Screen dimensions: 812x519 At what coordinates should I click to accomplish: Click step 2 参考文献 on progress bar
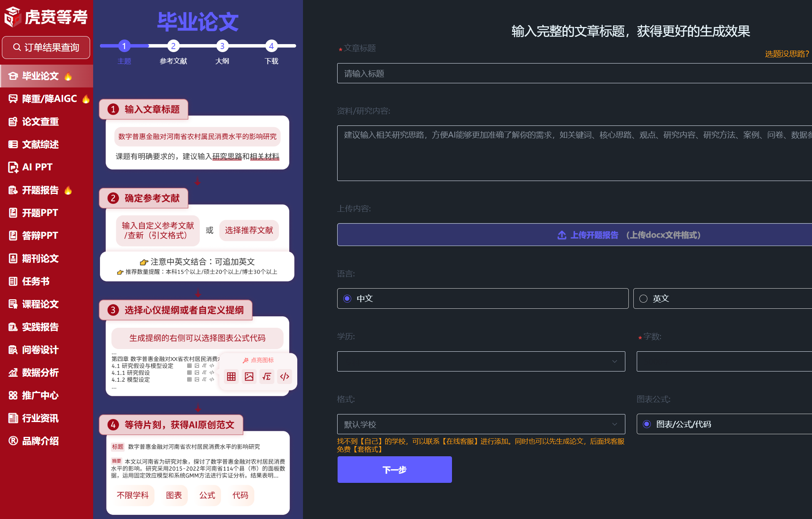coord(173,46)
